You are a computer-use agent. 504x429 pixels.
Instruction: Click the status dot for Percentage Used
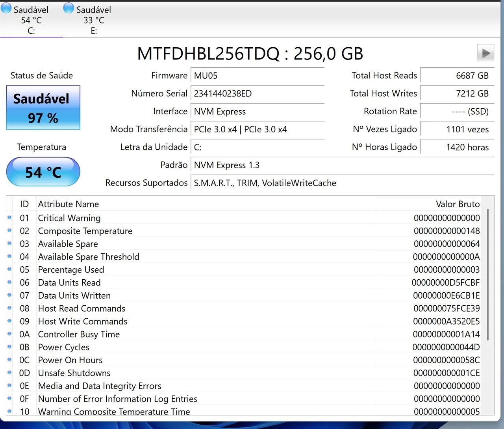pos(9,269)
